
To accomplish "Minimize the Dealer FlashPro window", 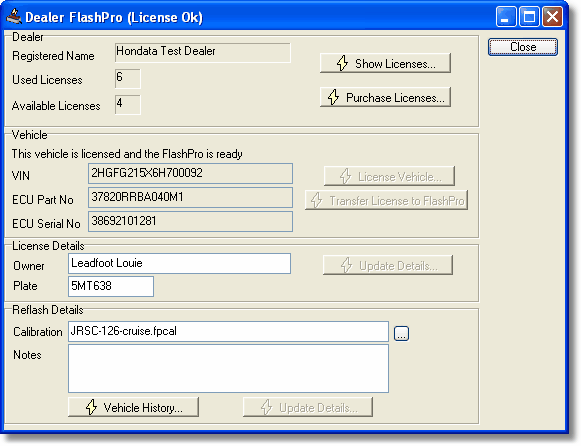I will pyautogui.click(x=506, y=17).
